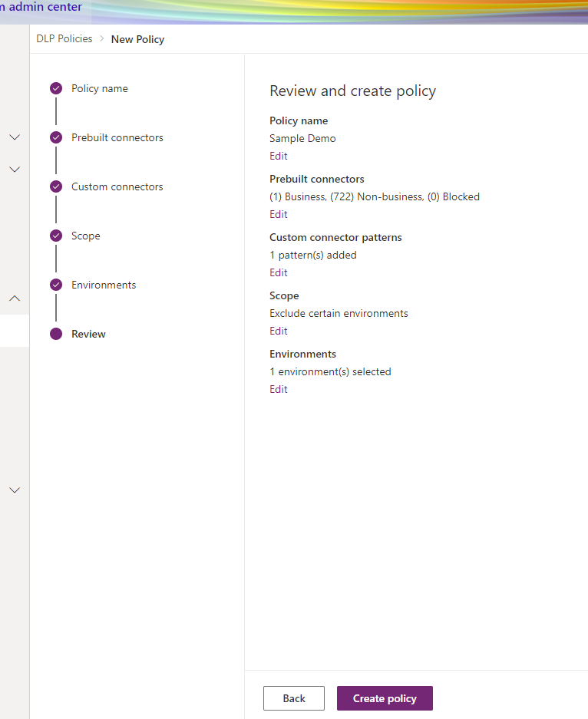The image size is (588, 719).
Task: Select the Environments step checkmark circle
Action: [x=56, y=285]
